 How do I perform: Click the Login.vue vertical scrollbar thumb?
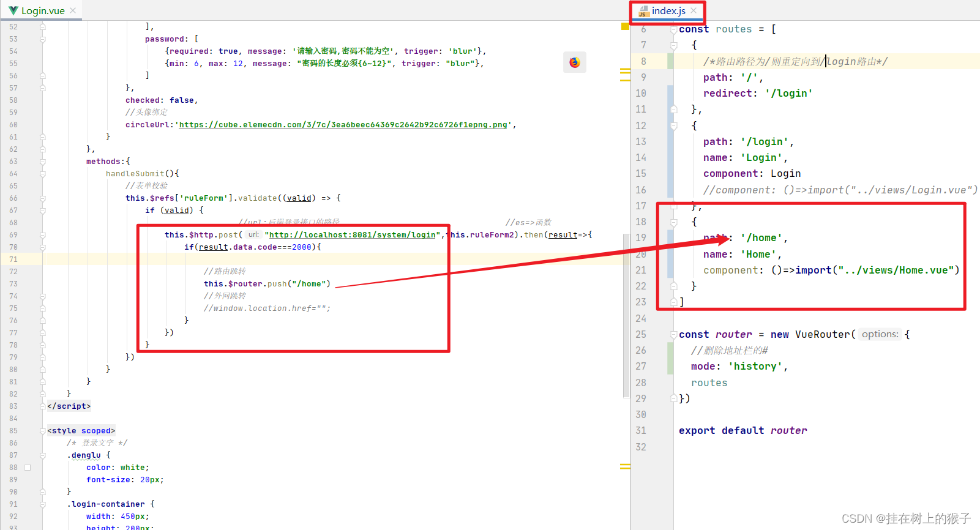tap(626, 315)
